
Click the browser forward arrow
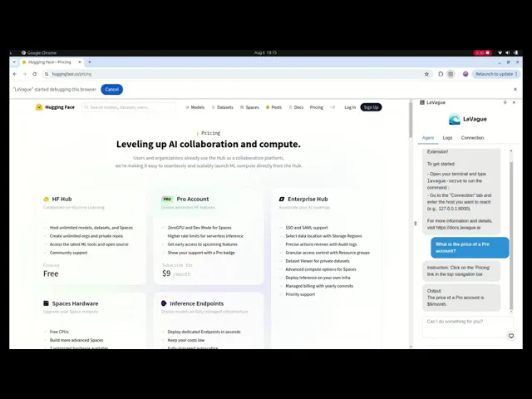(25, 74)
